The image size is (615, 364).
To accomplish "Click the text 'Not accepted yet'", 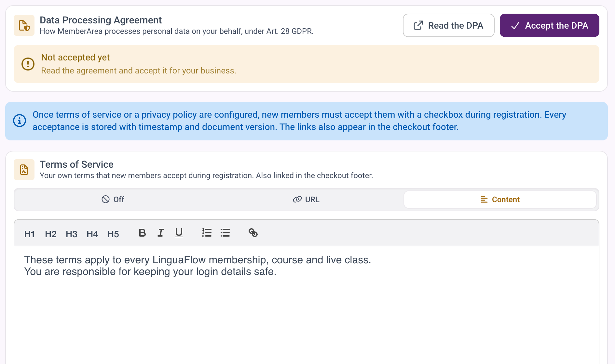I will (x=75, y=58).
